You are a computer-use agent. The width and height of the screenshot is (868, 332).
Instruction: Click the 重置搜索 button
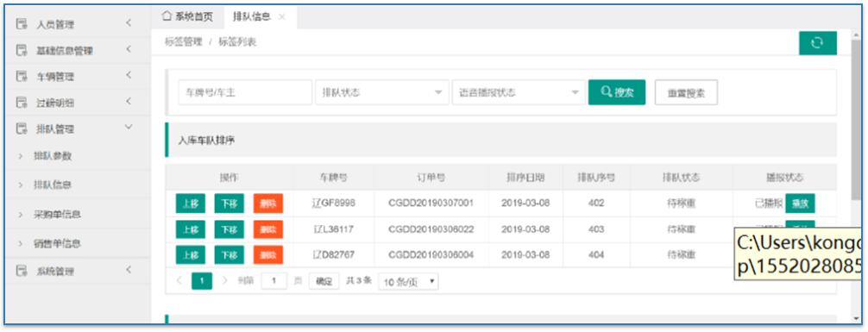687,92
